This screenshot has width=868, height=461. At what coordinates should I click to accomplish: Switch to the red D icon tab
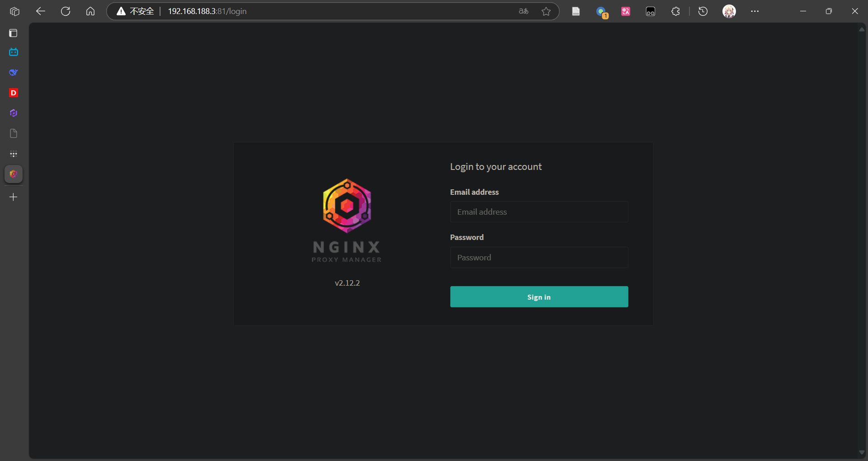(14, 93)
